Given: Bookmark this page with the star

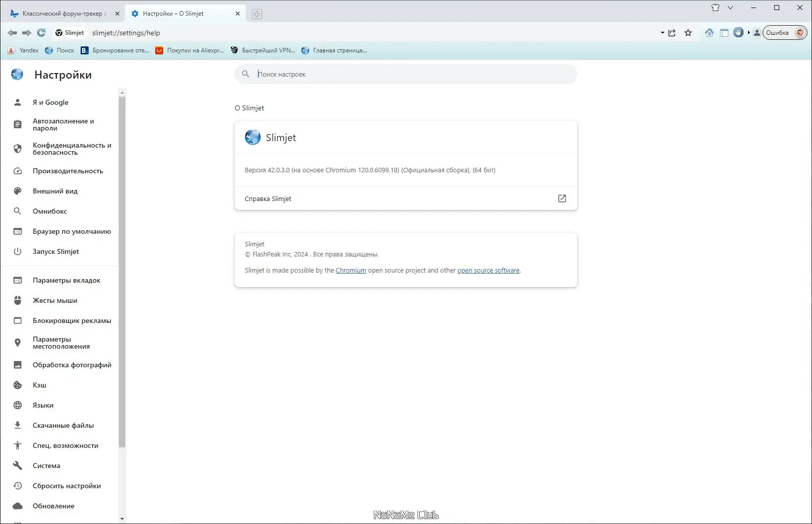Looking at the screenshot, I should (688, 33).
